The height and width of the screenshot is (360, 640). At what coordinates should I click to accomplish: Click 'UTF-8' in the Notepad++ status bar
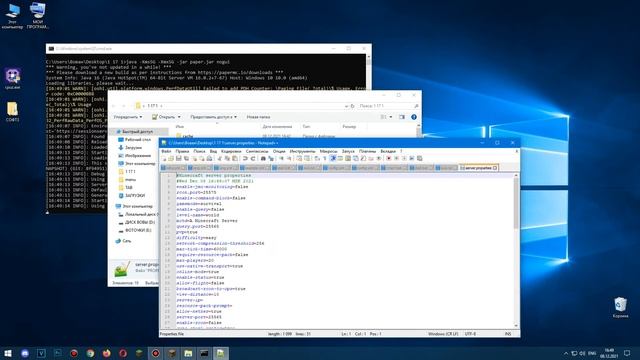(x=470, y=334)
